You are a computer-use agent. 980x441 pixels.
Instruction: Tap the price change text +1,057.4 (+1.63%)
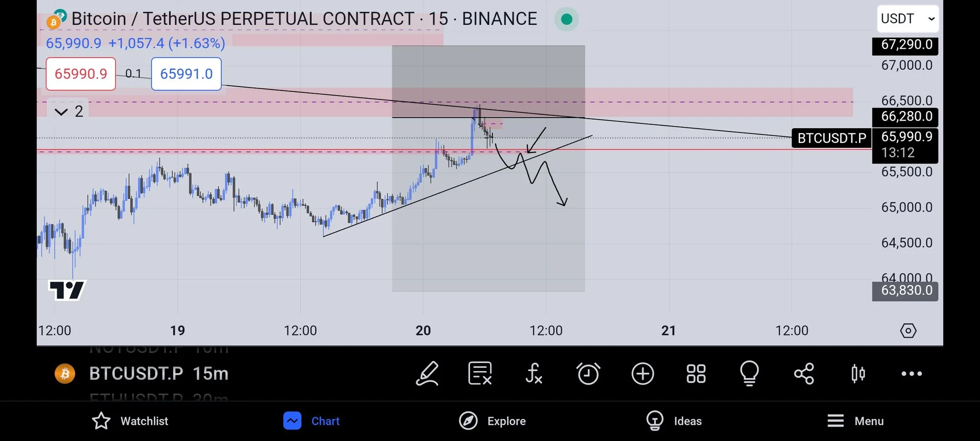click(x=167, y=44)
